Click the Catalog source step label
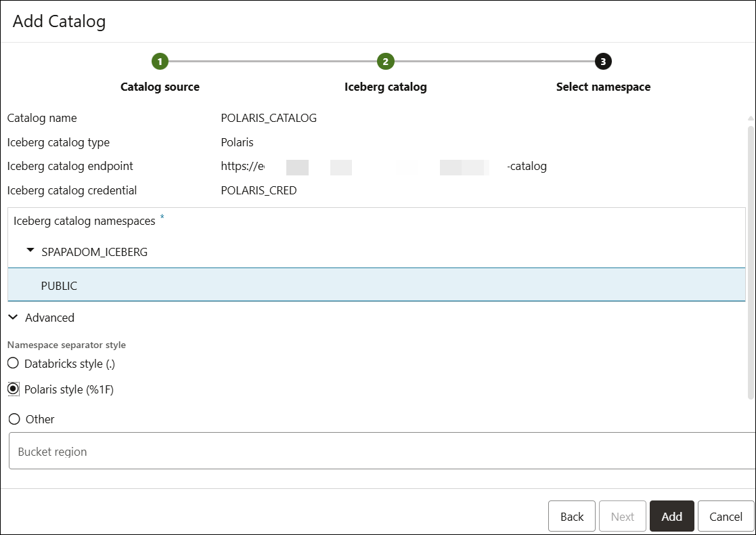Viewport: 756px width, 535px height. [160, 87]
